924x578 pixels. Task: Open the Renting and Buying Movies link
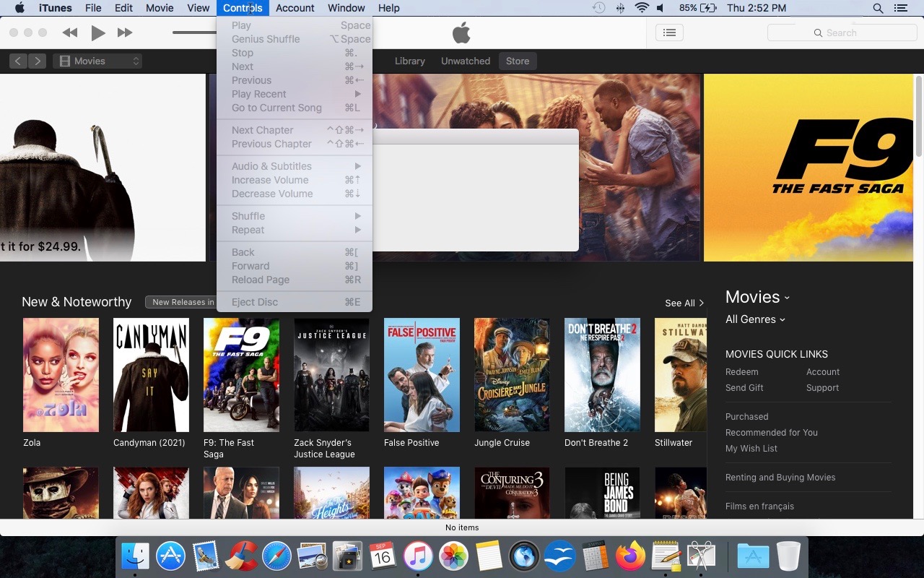tap(780, 477)
